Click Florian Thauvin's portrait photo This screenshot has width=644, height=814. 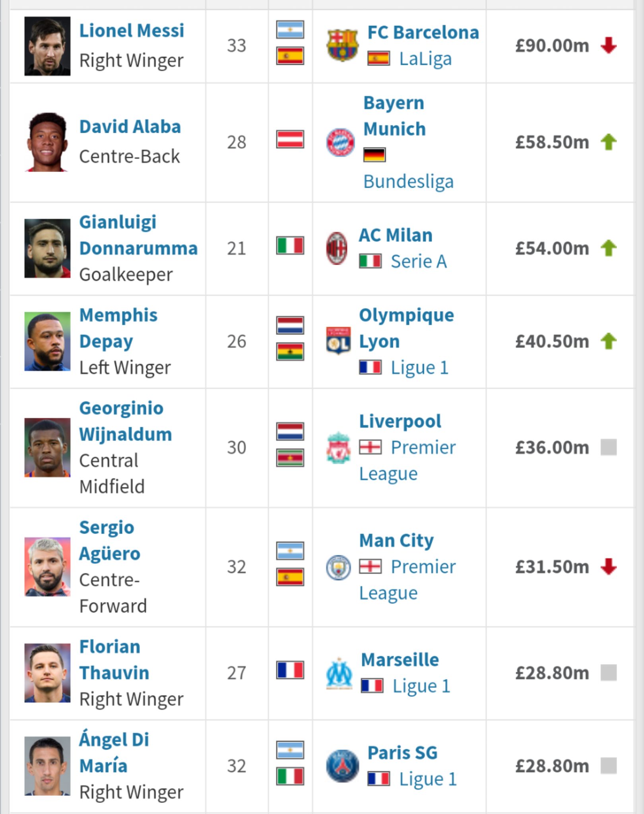point(47,673)
